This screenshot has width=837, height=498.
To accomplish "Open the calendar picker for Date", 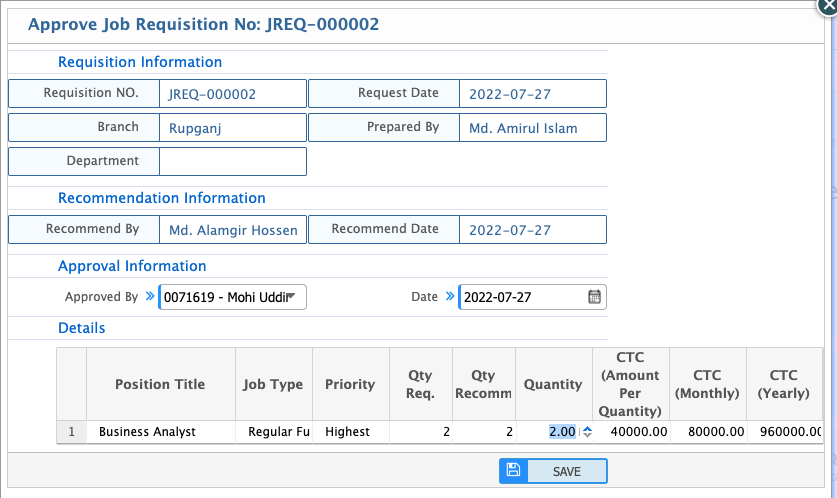I will pyautogui.click(x=594, y=297).
